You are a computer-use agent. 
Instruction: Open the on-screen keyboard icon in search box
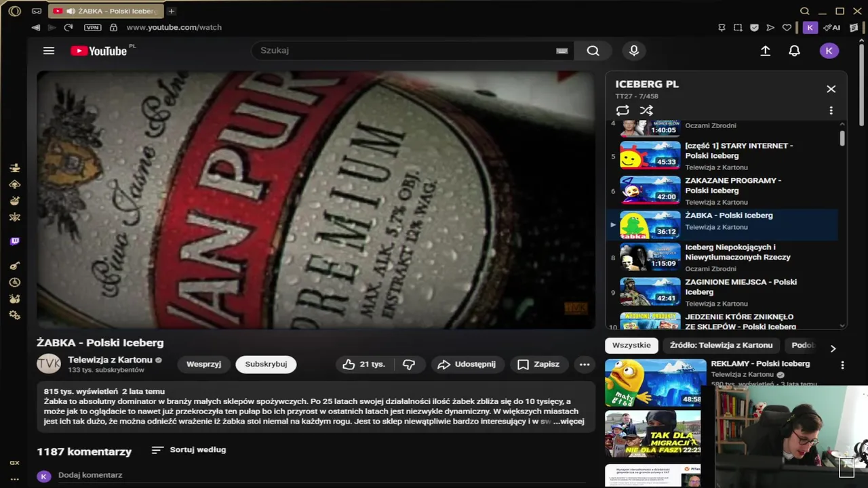[x=561, y=51]
